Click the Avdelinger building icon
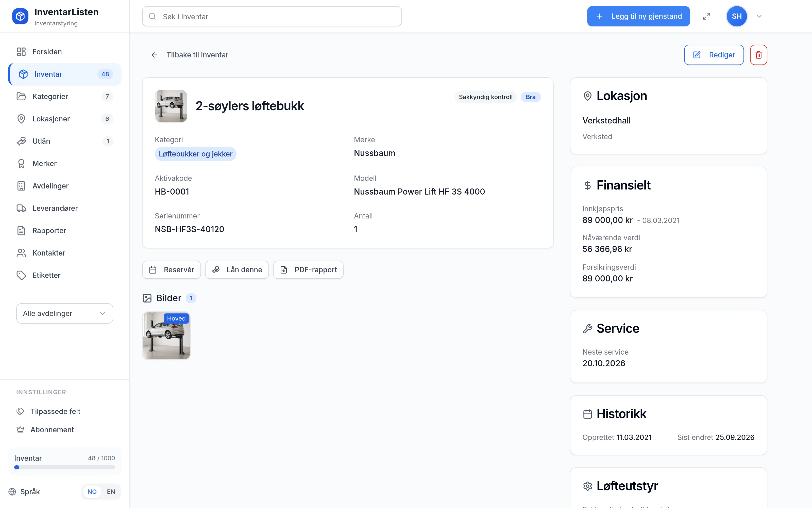The image size is (812, 508). (21, 186)
